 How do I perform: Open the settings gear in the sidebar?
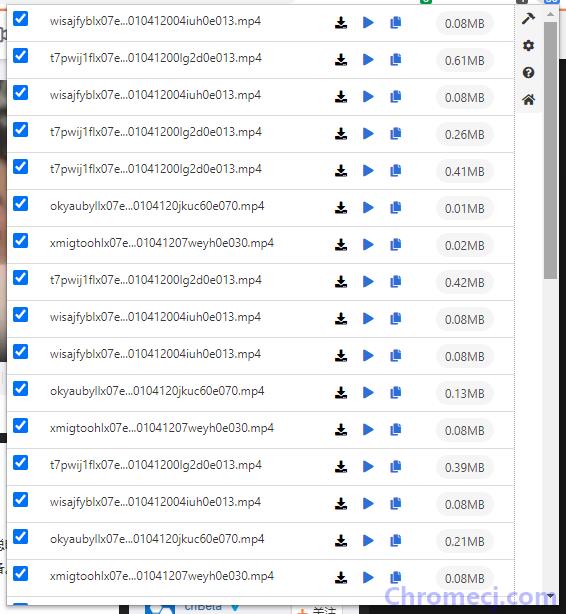(x=528, y=46)
